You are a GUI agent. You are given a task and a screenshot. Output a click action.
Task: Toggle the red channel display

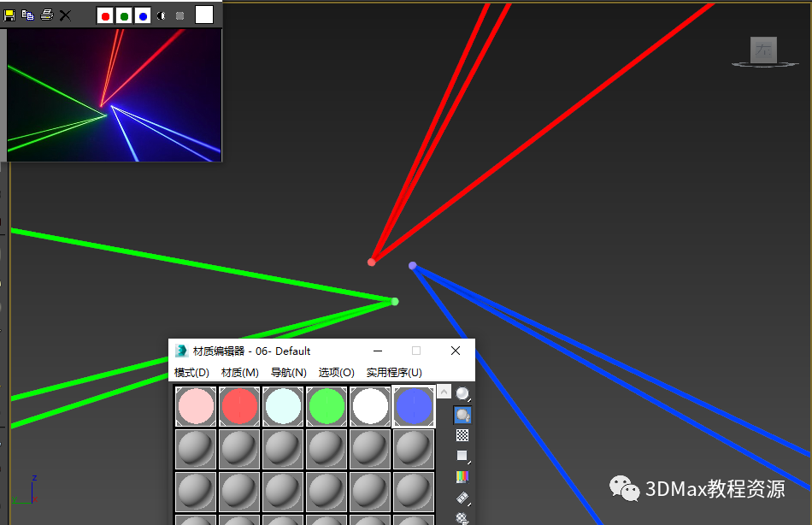(x=105, y=16)
